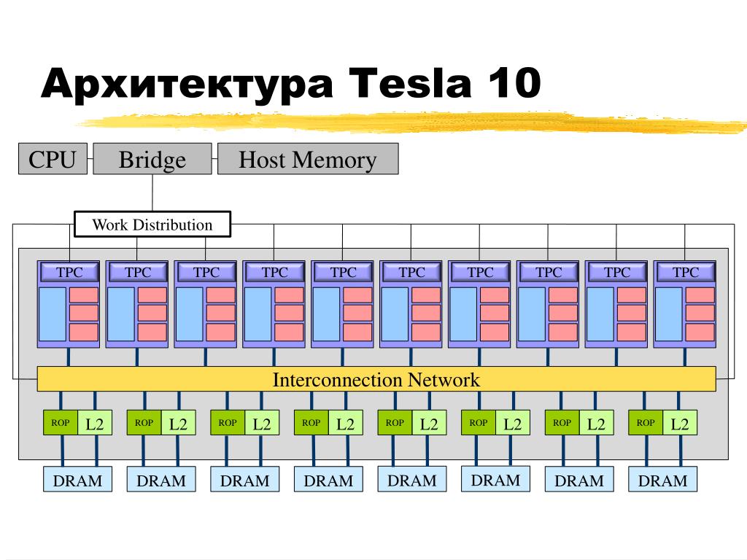This screenshot has width=747, height=560.
Task: Click the leftmost L2 cache block
Action: pos(95,422)
